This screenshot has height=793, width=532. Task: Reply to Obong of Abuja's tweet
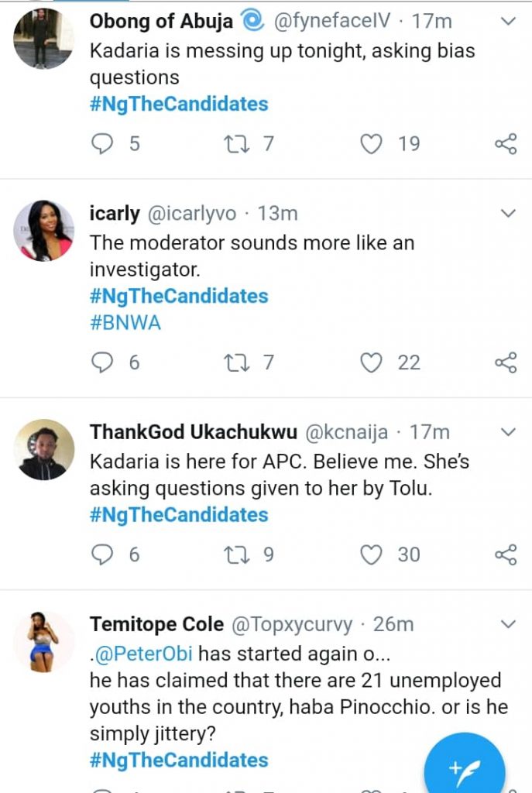pyautogui.click(x=103, y=144)
